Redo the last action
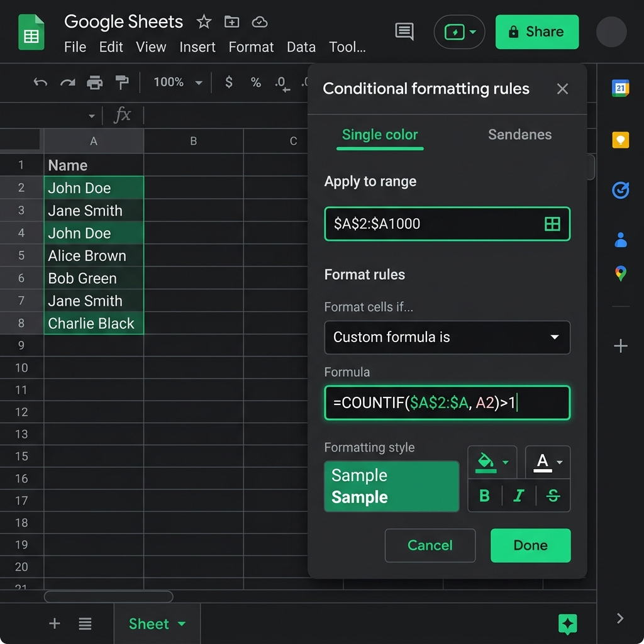This screenshot has width=644, height=644. coord(68,82)
